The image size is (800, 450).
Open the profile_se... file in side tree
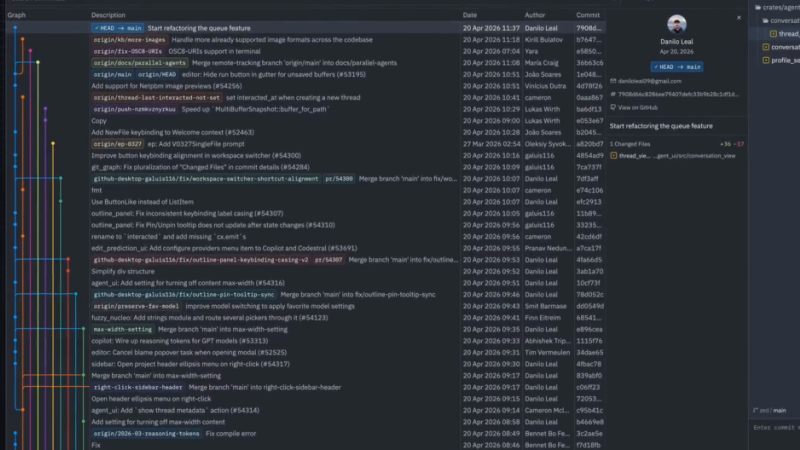(781, 60)
